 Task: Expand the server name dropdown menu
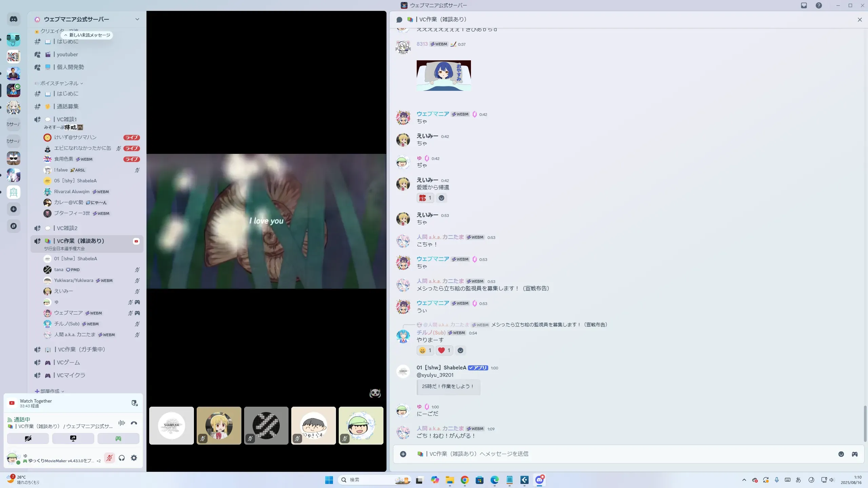coord(137,19)
